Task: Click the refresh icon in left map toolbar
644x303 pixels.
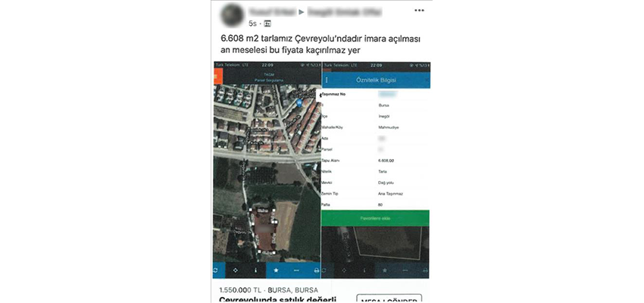Action: click(215, 270)
